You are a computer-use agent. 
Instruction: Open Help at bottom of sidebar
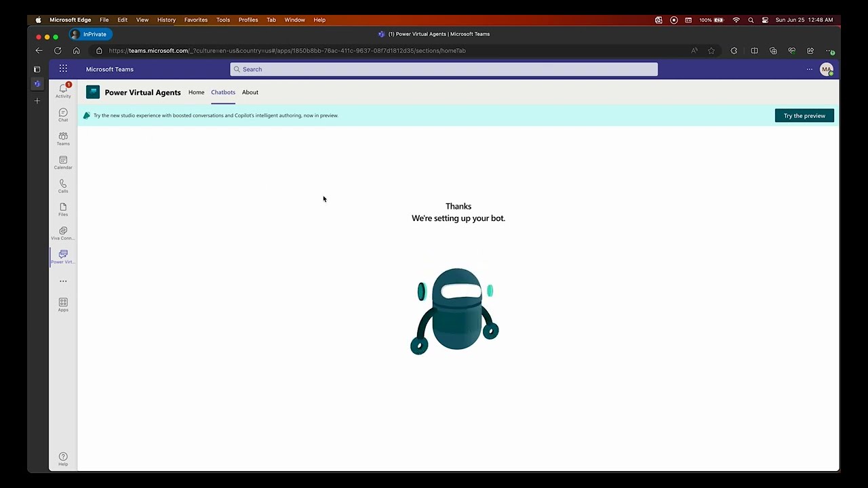pyautogui.click(x=63, y=459)
